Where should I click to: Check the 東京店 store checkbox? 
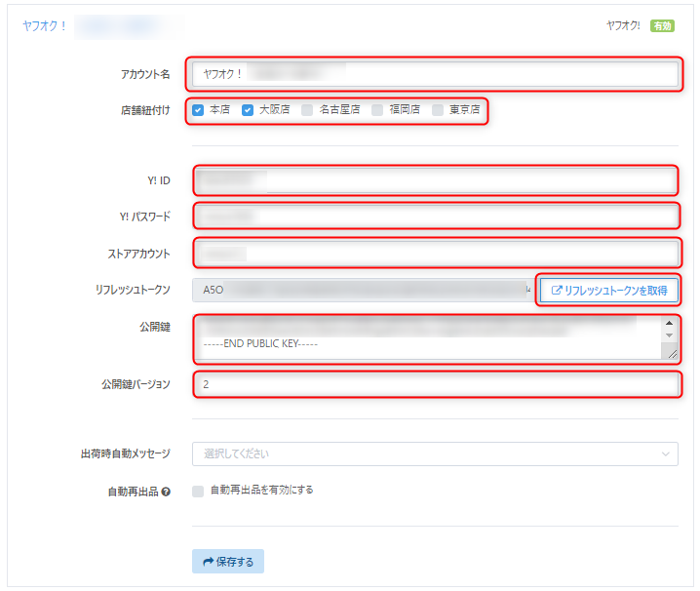(x=438, y=110)
